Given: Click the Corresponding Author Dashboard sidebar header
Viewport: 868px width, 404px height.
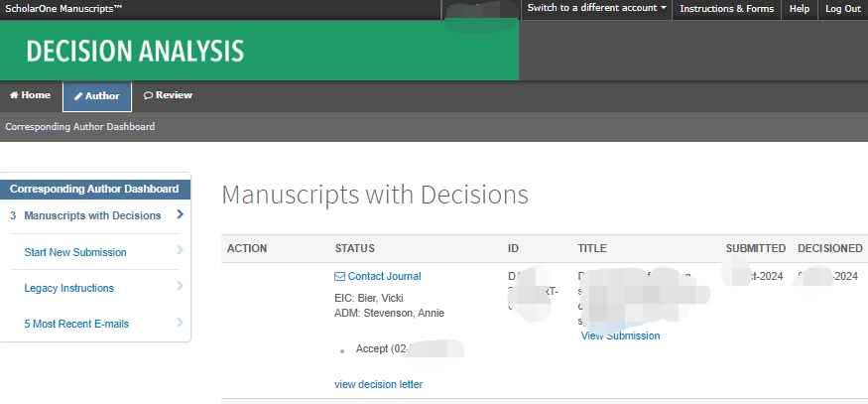Looking at the screenshot, I should [x=94, y=189].
